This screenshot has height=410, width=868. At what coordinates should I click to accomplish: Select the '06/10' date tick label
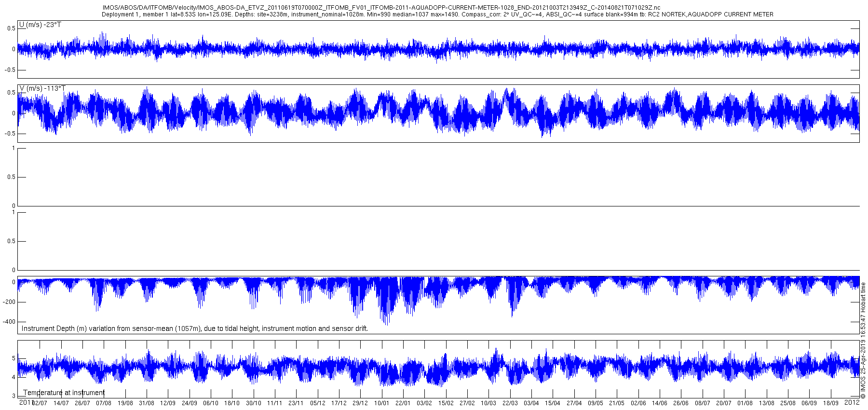211,403
